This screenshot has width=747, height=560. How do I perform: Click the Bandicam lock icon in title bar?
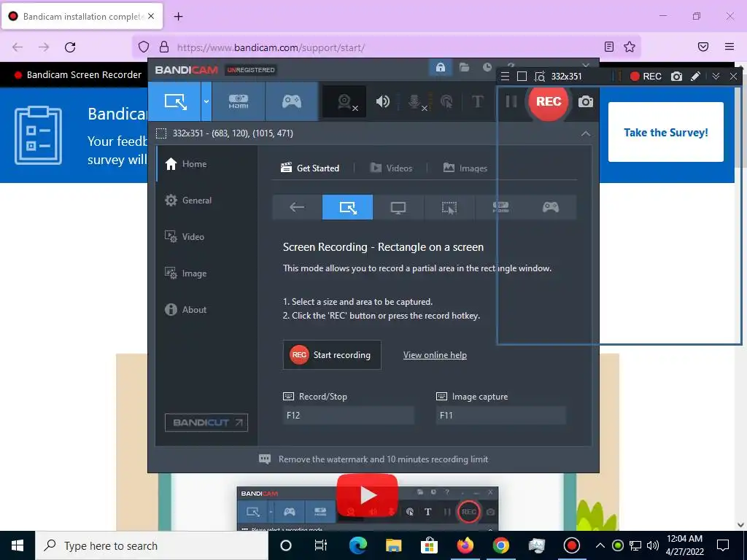441,68
